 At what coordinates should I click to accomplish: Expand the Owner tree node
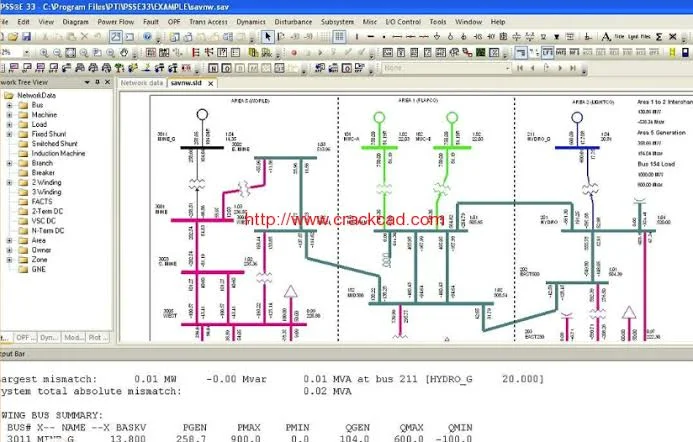pyautogui.click(x=9, y=251)
